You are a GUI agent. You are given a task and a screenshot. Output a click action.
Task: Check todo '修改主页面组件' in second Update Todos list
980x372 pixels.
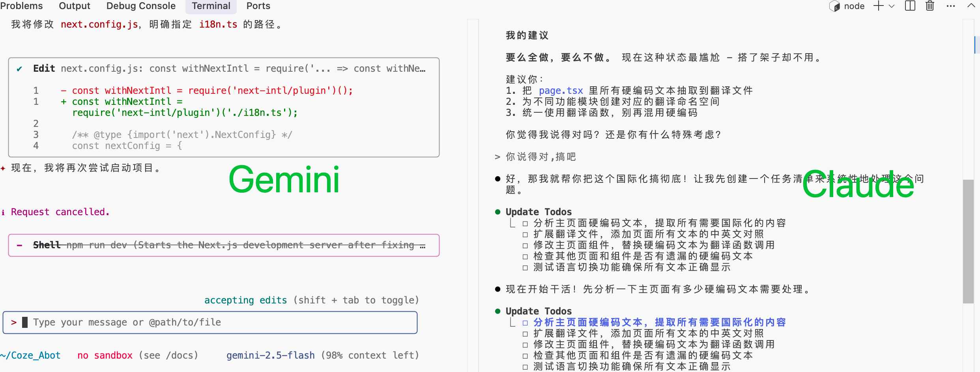[525, 345]
